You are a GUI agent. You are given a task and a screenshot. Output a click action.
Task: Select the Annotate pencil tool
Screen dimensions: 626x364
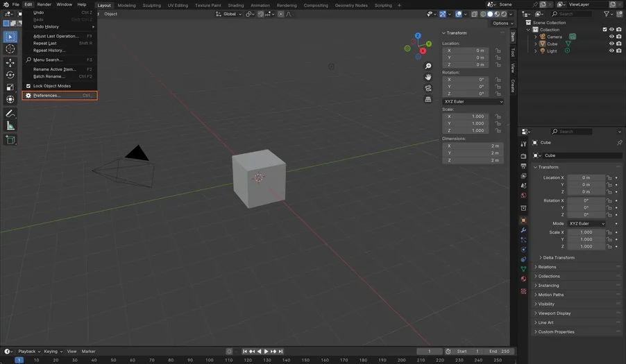(10, 114)
